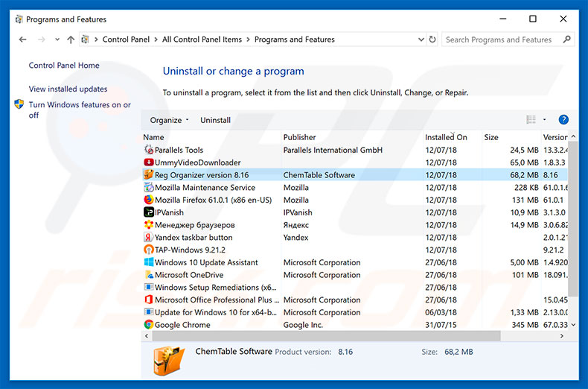This screenshot has height=389, width=588.
Task: Click the vertical scrollbar down arrow
Action: tap(573, 325)
